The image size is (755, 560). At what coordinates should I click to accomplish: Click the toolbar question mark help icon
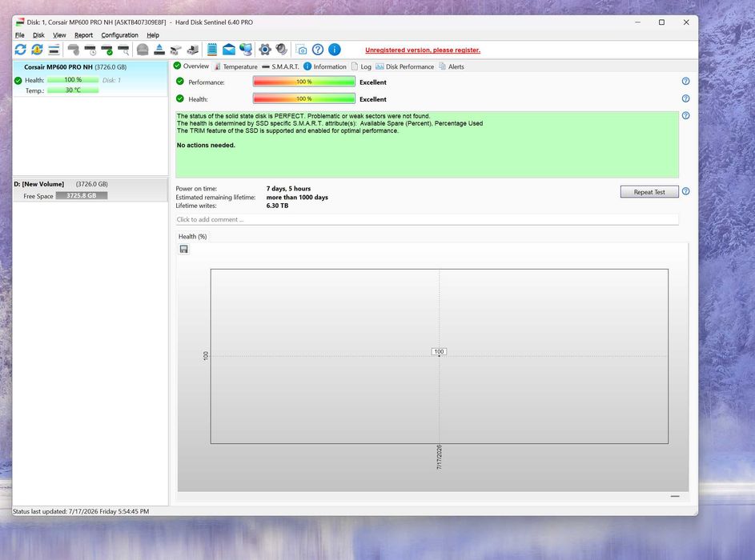click(x=318, y=50)
